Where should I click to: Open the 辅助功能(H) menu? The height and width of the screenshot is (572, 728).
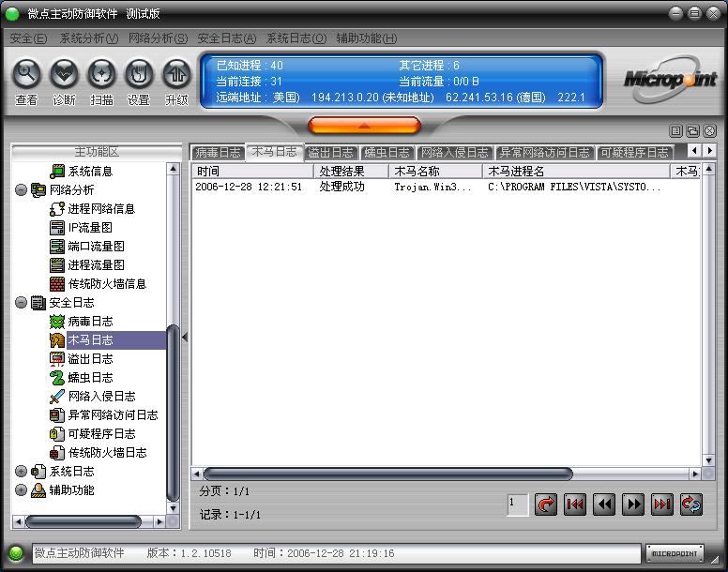[x=367, y=38]
